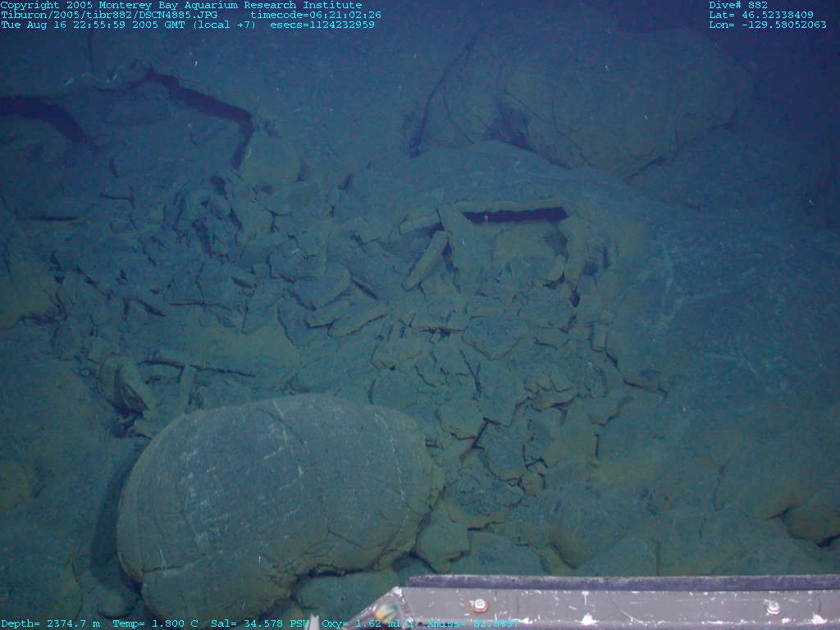The height and width of the screenshot is (630, 840).
Task: Click the Lon= -129.58052063 reading
Action: click(768, 25)
